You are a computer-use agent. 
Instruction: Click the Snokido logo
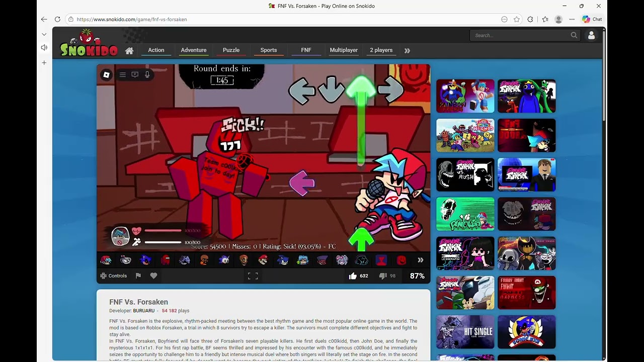tap(89, 43)
